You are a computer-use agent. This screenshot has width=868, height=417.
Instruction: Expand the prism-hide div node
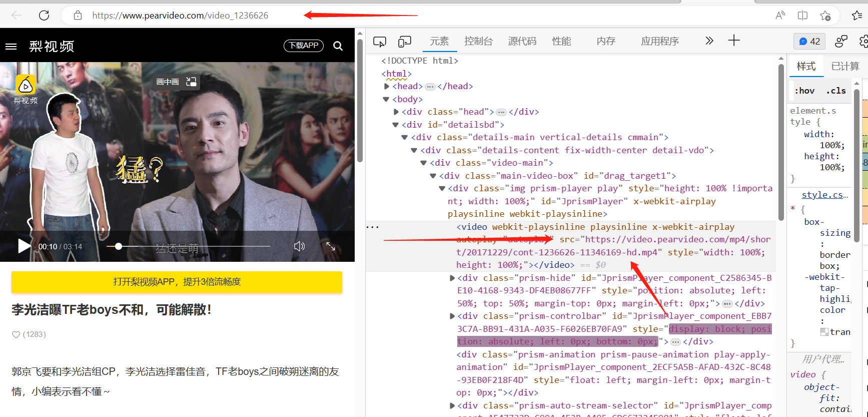pos(452,278)
